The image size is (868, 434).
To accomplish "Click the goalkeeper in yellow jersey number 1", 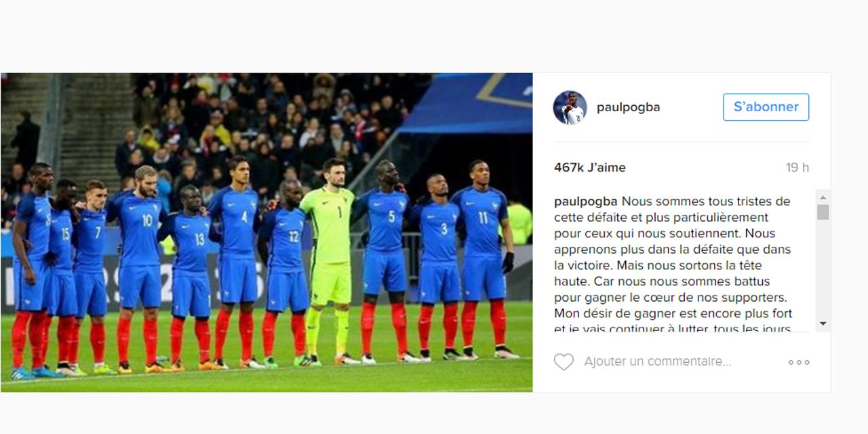I will point(330,261).
